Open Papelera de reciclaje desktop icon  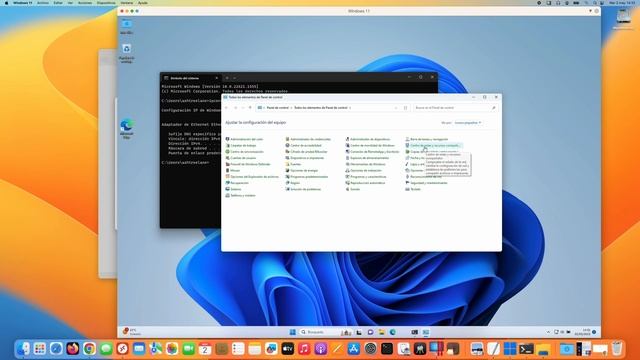127,53
